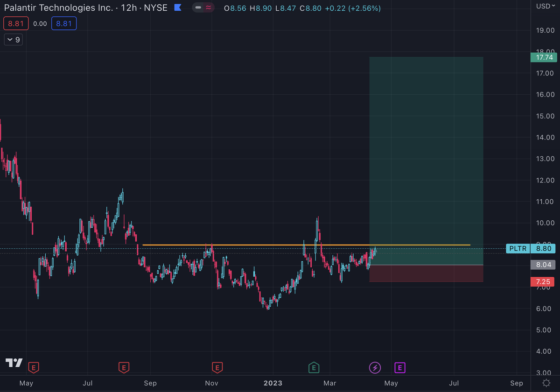Click the 19.00 price scale label
Image resolution: width=560 pixels, height=392 pixels.
[545, 30]
